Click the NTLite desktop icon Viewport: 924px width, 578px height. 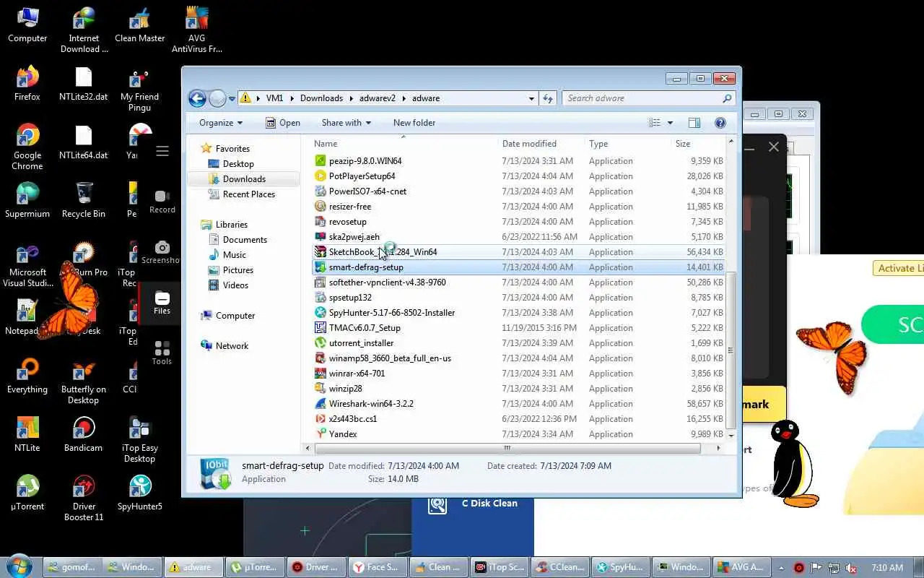coord(27,434)
